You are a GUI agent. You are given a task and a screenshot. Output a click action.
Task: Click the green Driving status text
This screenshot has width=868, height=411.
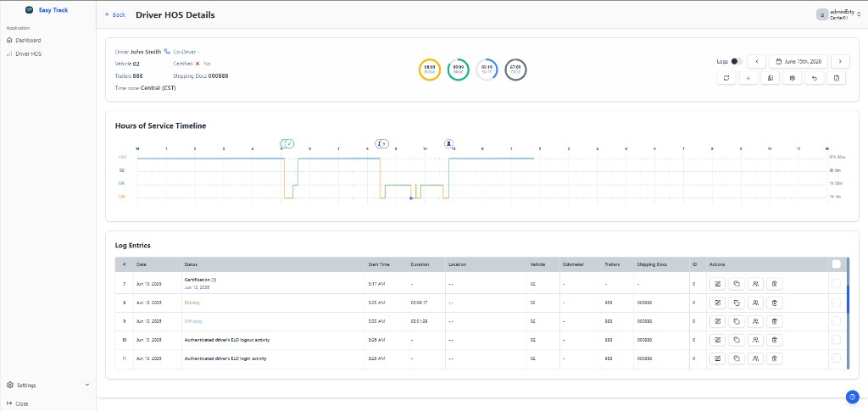click(x=192, y=303)
